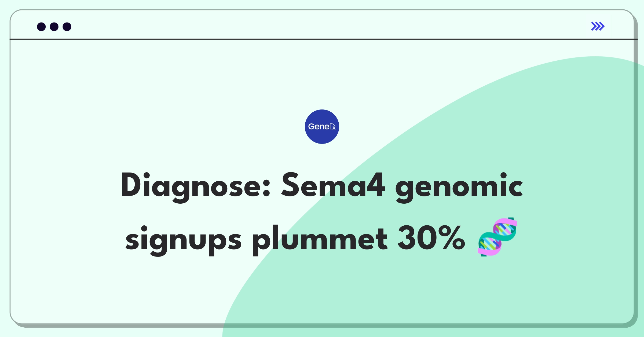Click the DNA double helix emoji
The image size is (644, 337).
497,237
